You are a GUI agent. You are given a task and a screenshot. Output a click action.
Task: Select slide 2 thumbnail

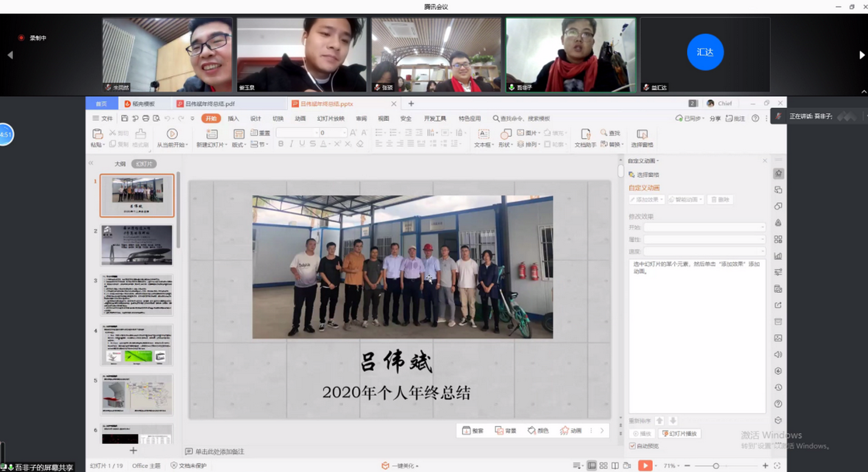pos(137,245)
